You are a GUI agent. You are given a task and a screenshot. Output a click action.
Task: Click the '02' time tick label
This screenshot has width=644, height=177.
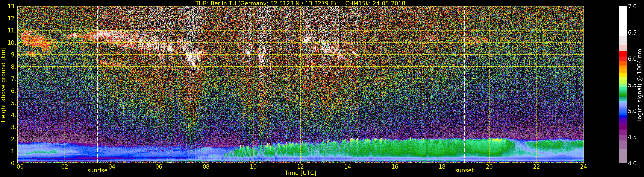pos(65,167)
